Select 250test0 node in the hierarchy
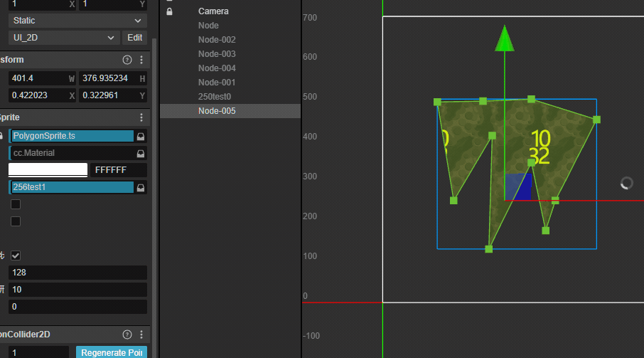Viewport: 644px width, 358px height. 215,97
